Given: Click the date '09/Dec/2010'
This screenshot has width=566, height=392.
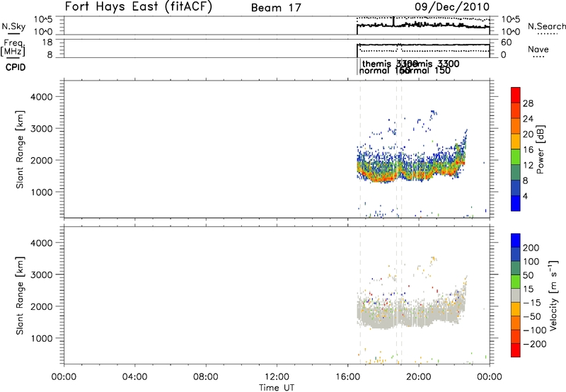Looking at the screenshot, I should (x=452, y=6).
